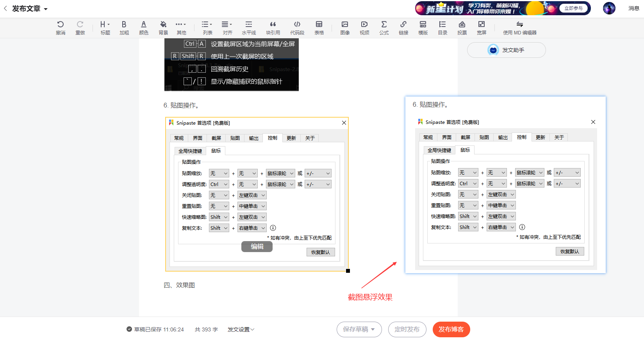Insert a 投票 poll
Image resolution: width=644 pixels, height=340 pixels.
pos(462,28)
